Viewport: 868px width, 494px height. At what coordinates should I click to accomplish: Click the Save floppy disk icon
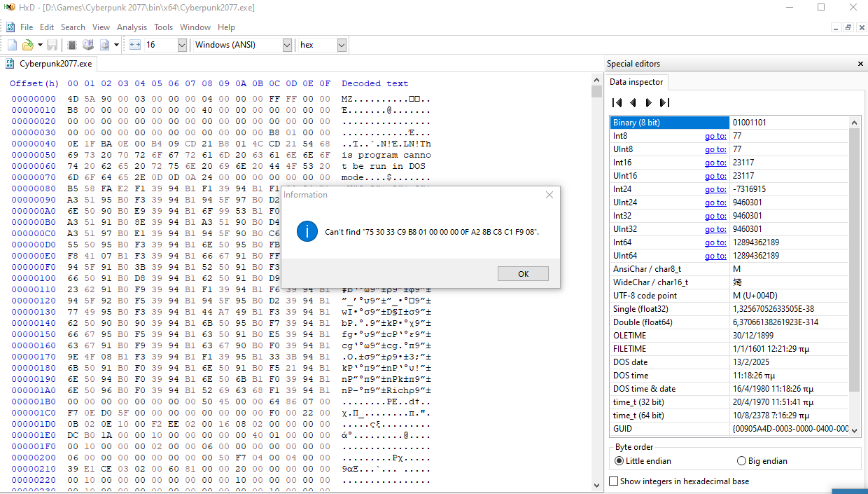[x=52, y=45]
